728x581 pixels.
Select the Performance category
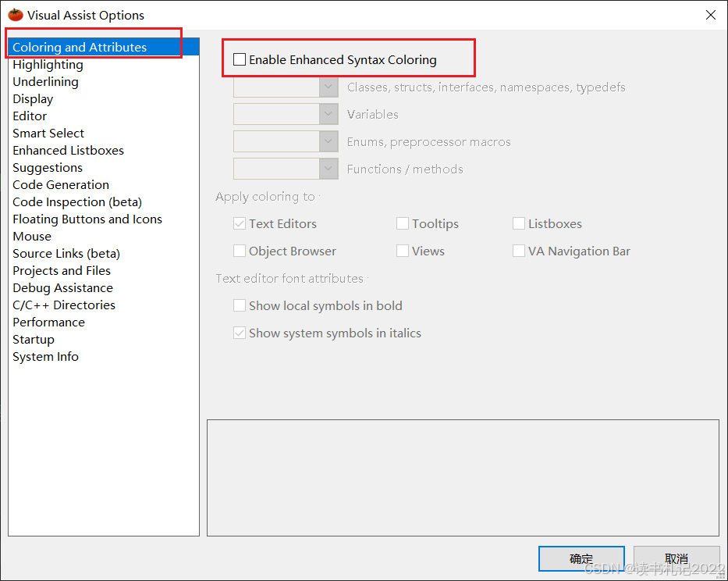tap(104, 322)
